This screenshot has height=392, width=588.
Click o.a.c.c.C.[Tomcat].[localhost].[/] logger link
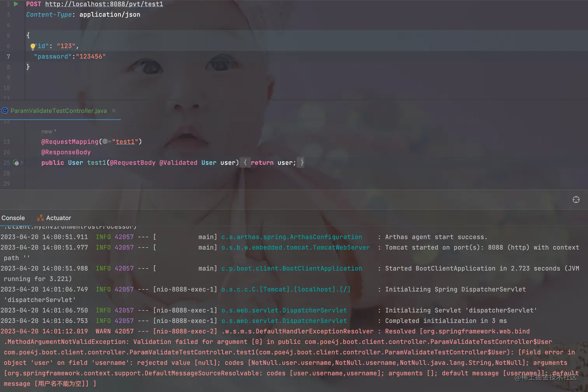point(286,289)
